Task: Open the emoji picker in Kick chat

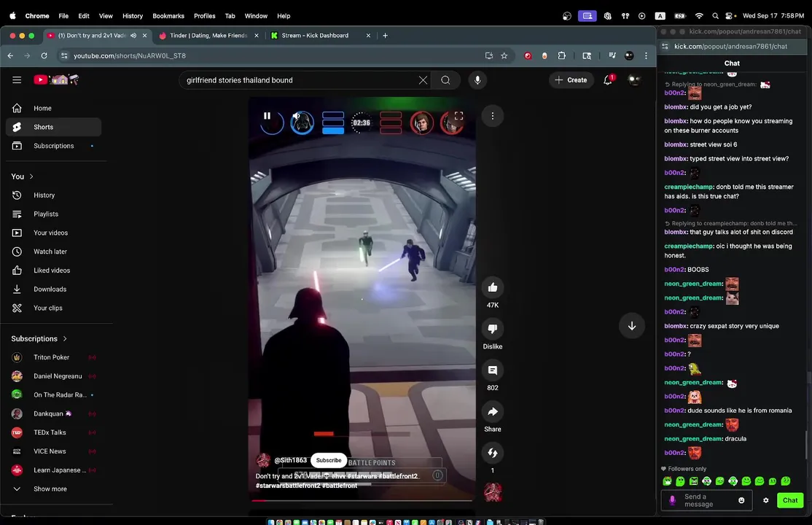Action: pos(741,501)
